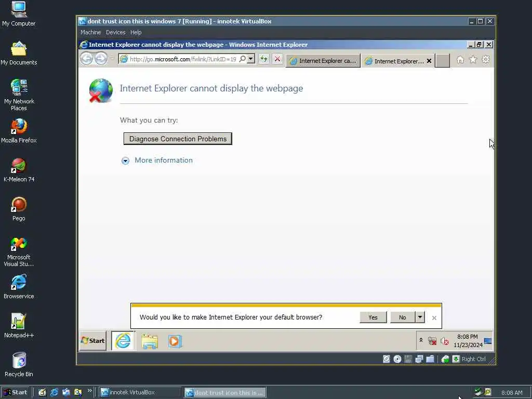The image size is (532, 399).
Task: Click VirtualBox host key capture icon
Action: coord(456,359)
